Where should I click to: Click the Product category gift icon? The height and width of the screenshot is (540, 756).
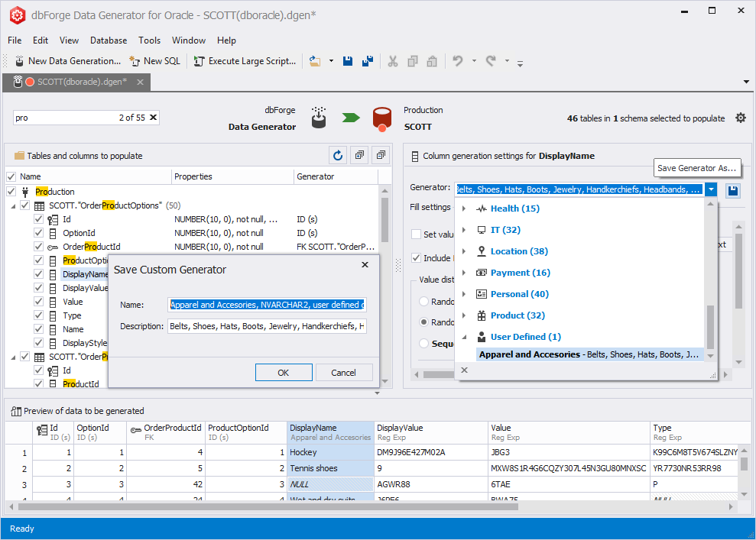[x=481, y=315]
